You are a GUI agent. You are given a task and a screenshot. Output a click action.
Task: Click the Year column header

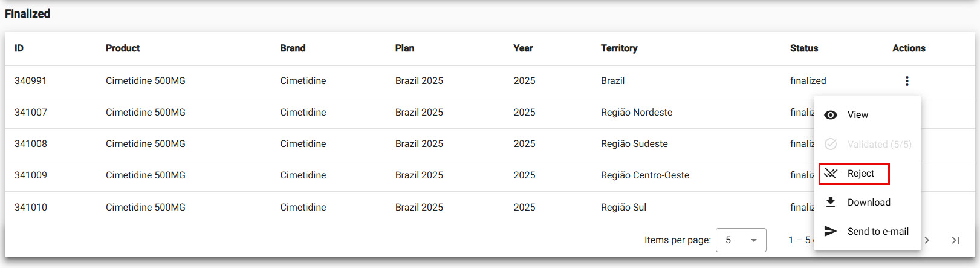[523, 48]
